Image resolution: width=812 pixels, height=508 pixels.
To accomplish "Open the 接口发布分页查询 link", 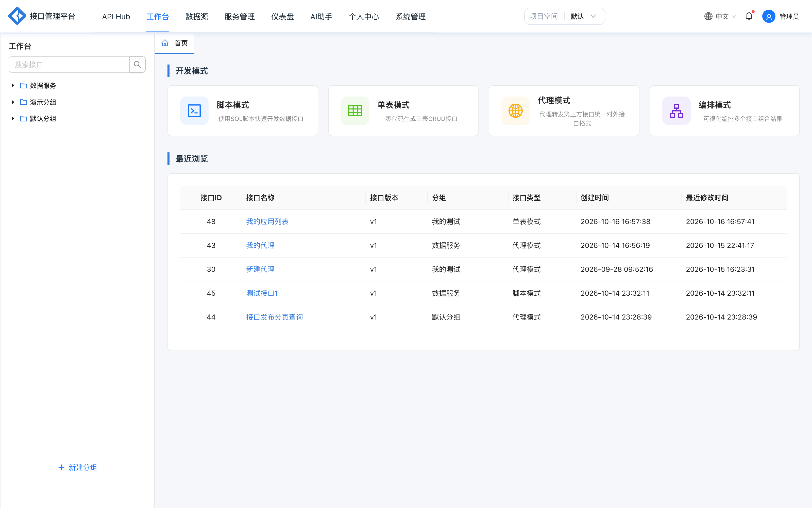I will click(275, 317).
